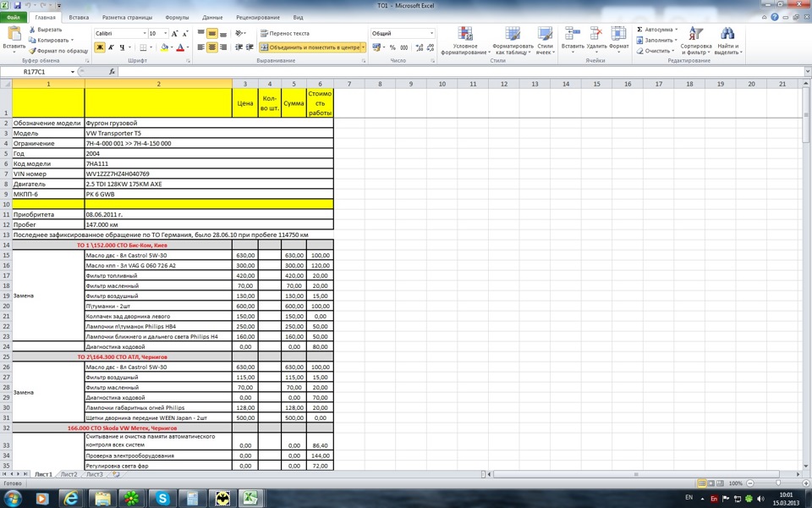Apply fill color with the paint bucket
Viewport: 812px width, 508px height.
[x=164, y=47]
